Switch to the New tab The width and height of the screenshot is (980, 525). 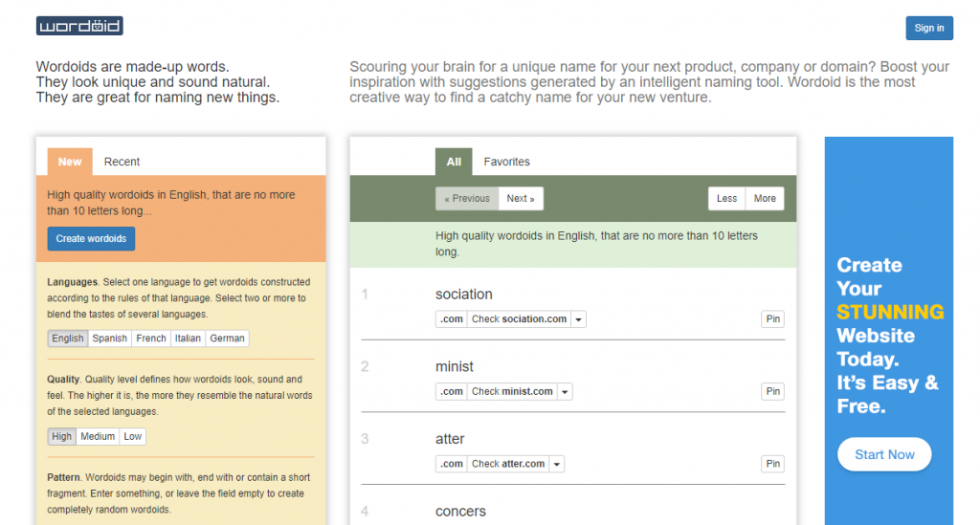click(x=70, y=162)
